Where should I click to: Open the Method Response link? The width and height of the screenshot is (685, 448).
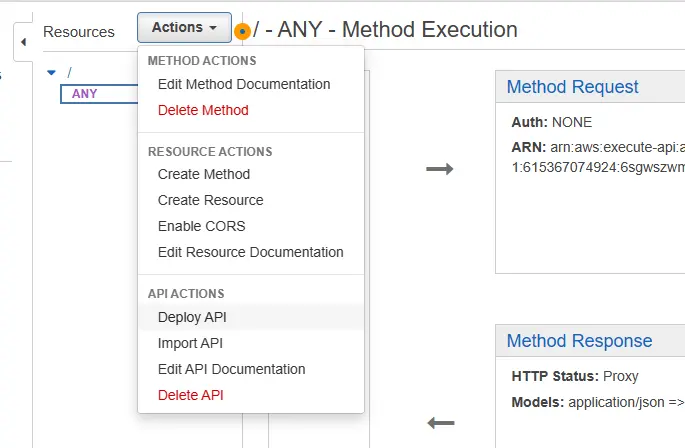click(x=579, y=341)
